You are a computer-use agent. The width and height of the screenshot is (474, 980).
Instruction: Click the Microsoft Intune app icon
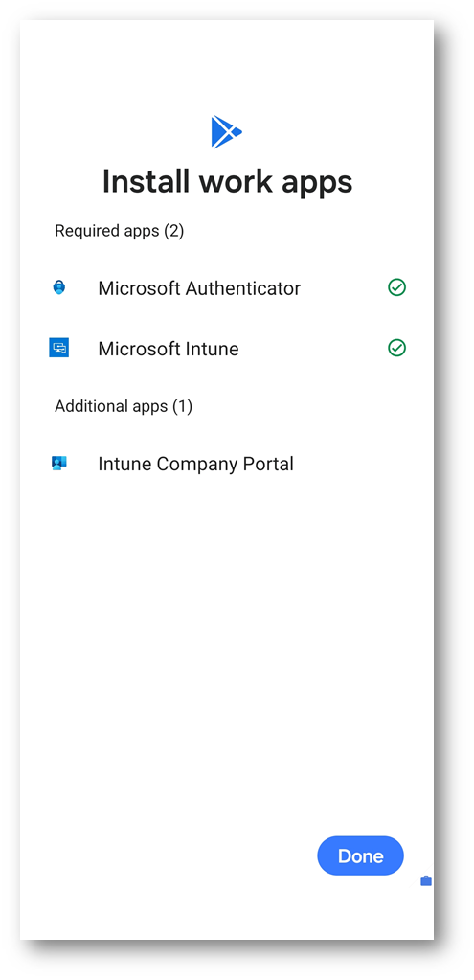click(58, 348)
